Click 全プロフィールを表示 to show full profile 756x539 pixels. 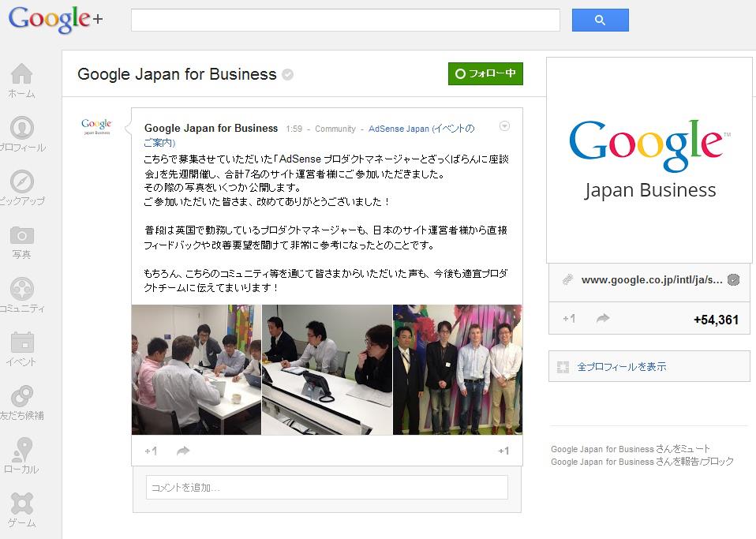click(622, 367)
